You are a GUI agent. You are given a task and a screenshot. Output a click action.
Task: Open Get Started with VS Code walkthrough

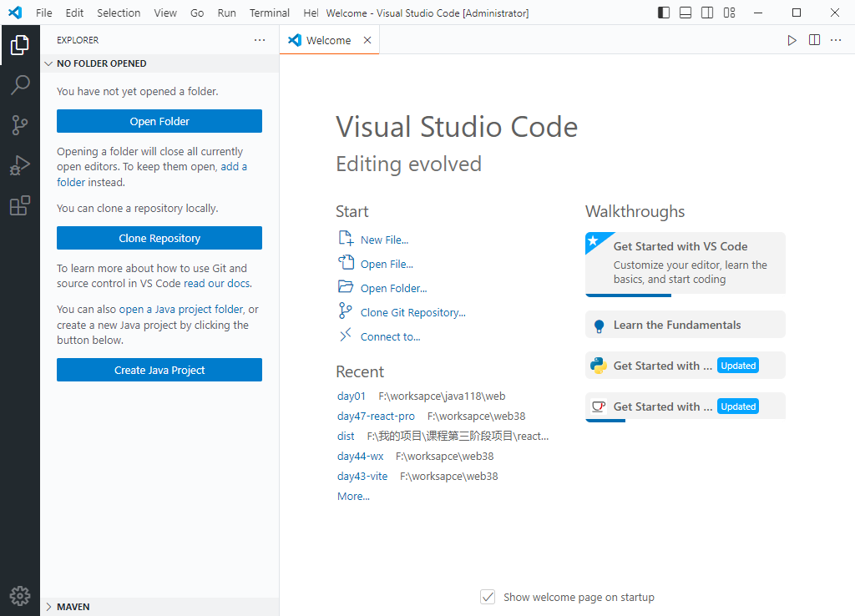pos(686,263)
